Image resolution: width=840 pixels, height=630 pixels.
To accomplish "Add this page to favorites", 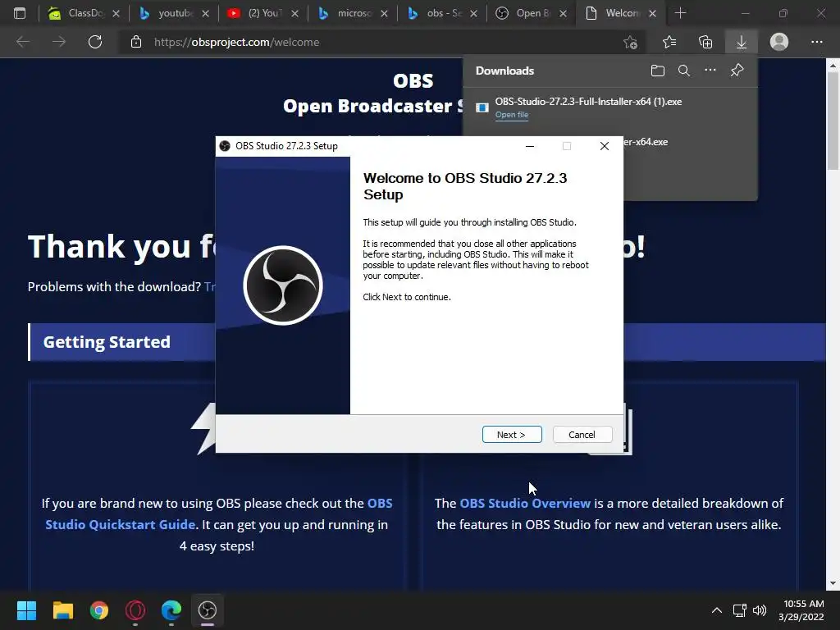I will point(631,42).
